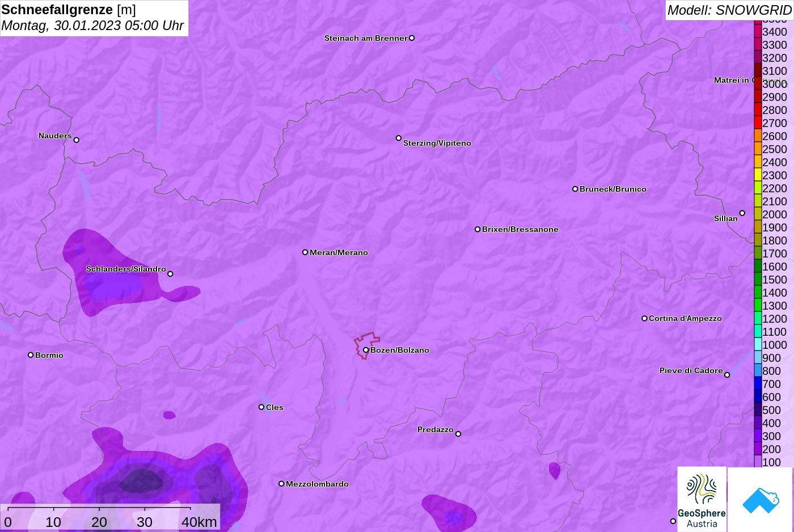Viewport: 794px width, 532px height.
Task: Select the Cortina d'Ampezzo marker dot
Action: [644, 318]
